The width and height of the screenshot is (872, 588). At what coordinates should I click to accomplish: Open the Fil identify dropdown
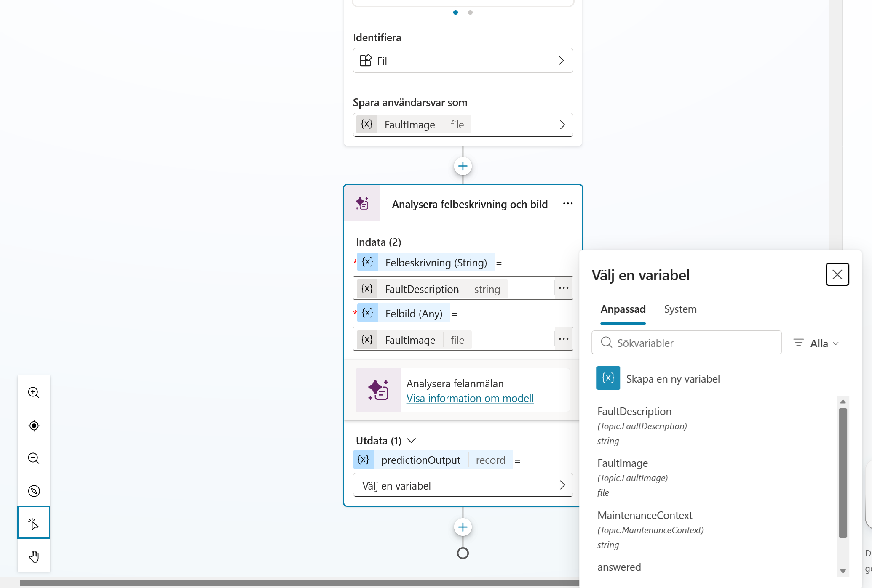[x=463, y=61]
